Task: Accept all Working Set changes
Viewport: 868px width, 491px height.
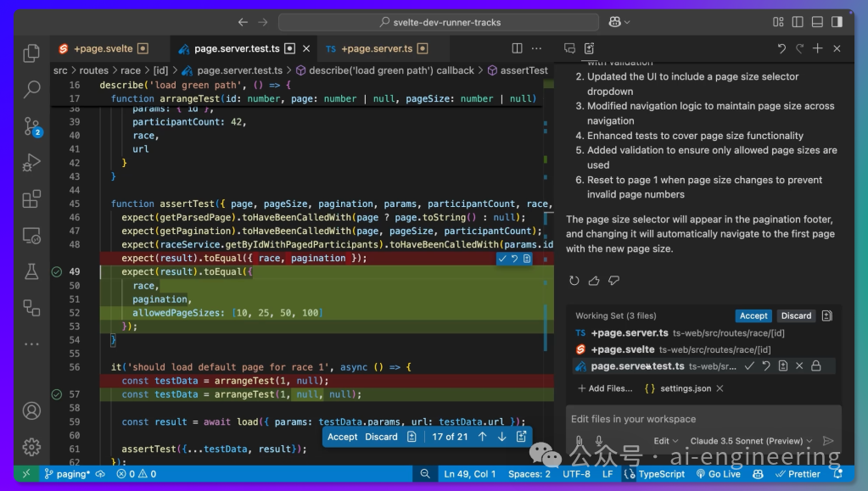Action: coord(753,315)
